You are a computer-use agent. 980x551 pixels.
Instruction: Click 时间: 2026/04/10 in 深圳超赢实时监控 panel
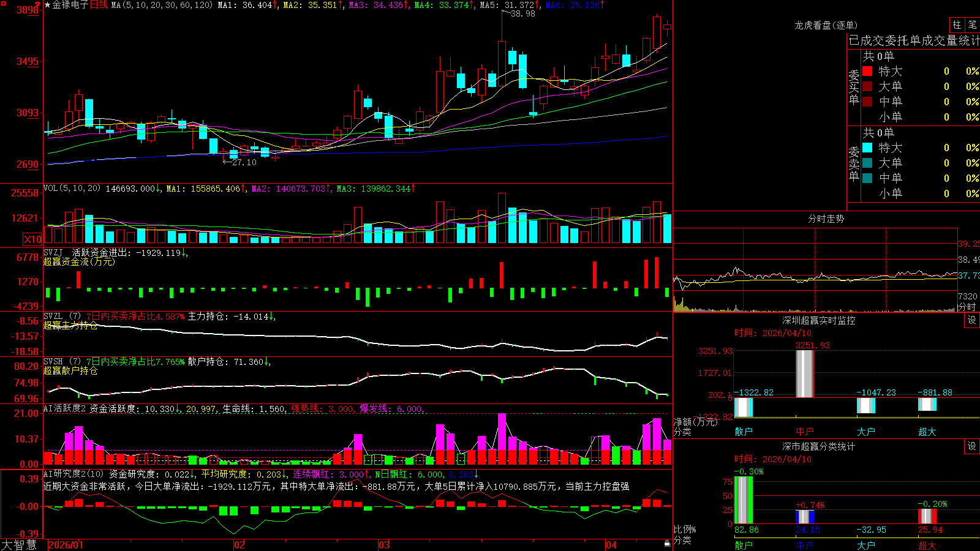coord(773,333)
